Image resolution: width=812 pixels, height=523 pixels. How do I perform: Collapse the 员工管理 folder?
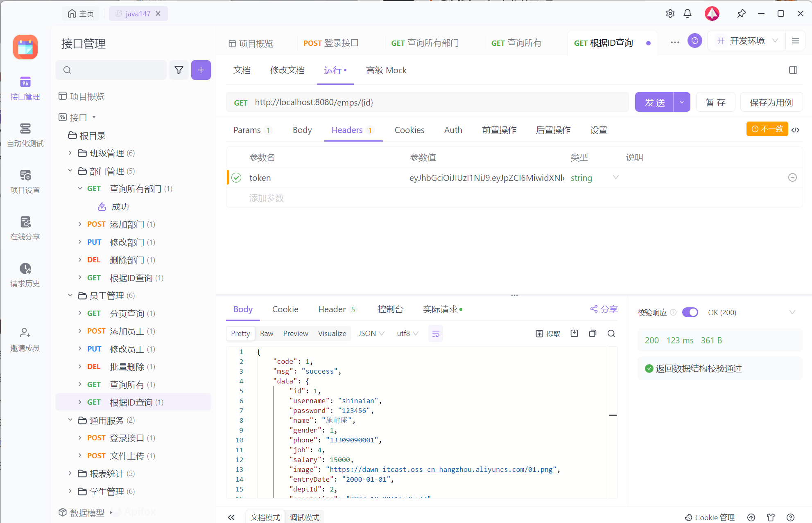click(x=70, y=295)
